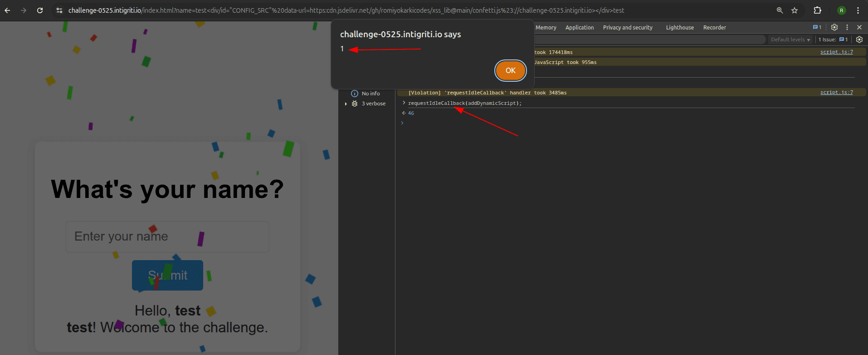868x355 pixels.
Task: Select the 'What's your name?' heading
Action: (167, 189)
